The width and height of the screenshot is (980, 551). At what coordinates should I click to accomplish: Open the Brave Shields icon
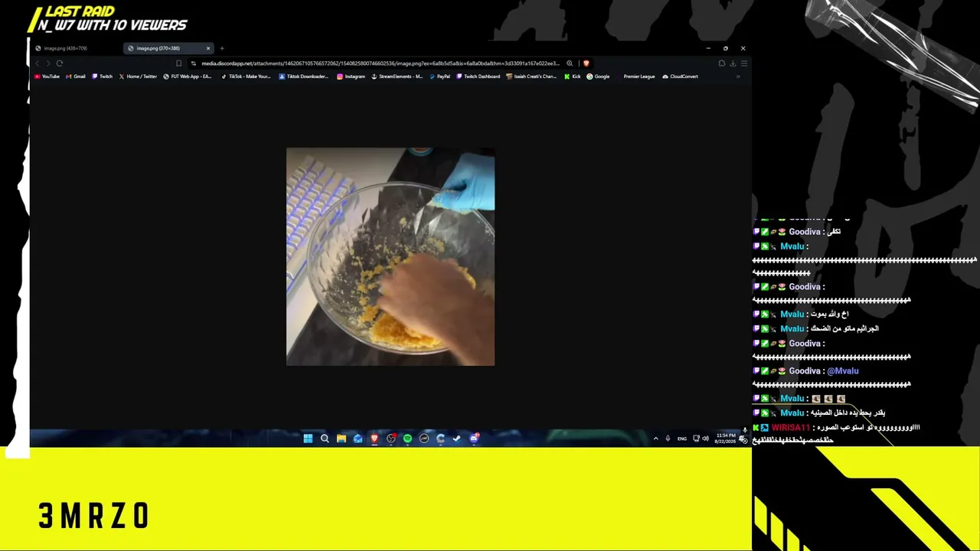[x=586, y=64]
